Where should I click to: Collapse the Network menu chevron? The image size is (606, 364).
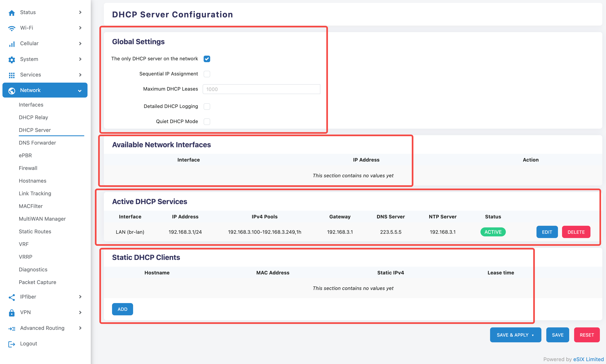click(80, 91)
